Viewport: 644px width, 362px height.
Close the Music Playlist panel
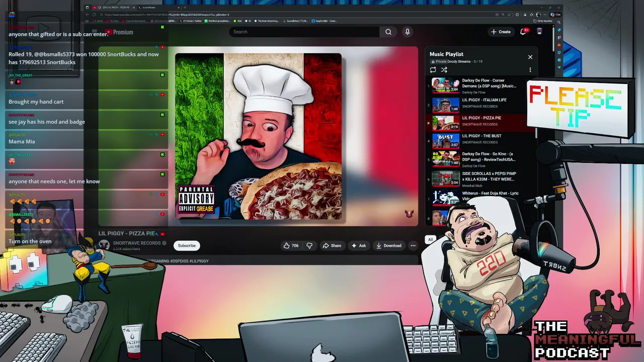point(530,57)
